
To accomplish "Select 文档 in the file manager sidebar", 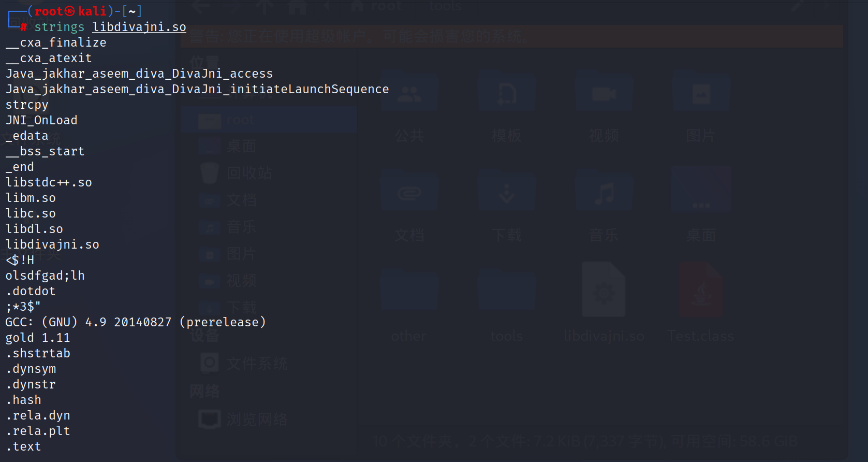I will coord(269,200).
